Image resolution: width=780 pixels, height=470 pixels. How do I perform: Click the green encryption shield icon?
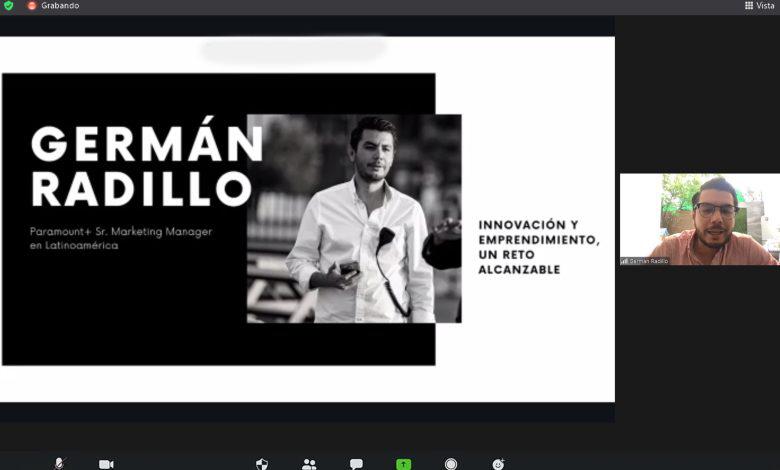[x=8, y=5]
